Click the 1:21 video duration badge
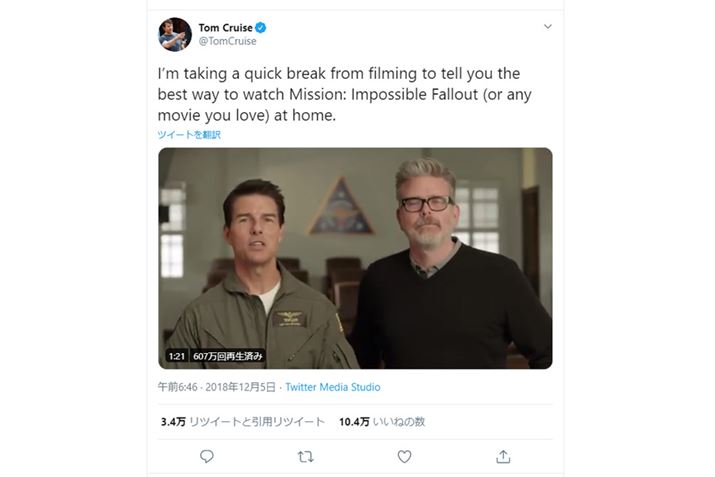This screenshot has height=477, width=715. 174,355
